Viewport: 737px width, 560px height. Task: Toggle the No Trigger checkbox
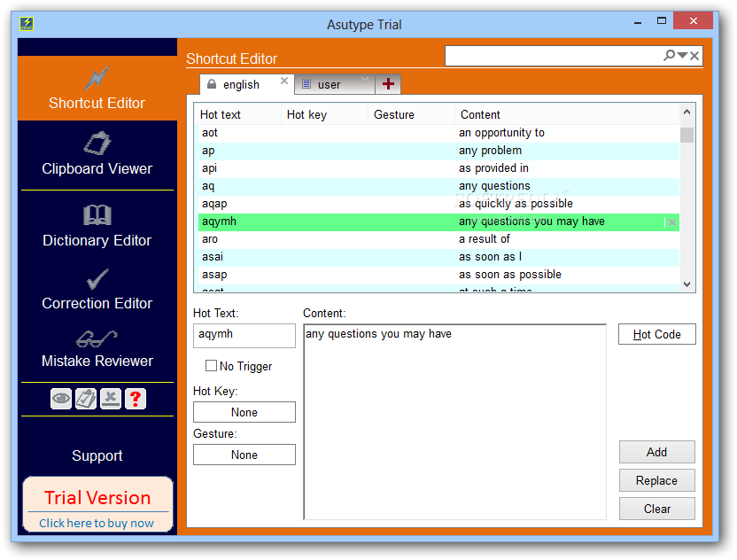(x=212, y=366)
